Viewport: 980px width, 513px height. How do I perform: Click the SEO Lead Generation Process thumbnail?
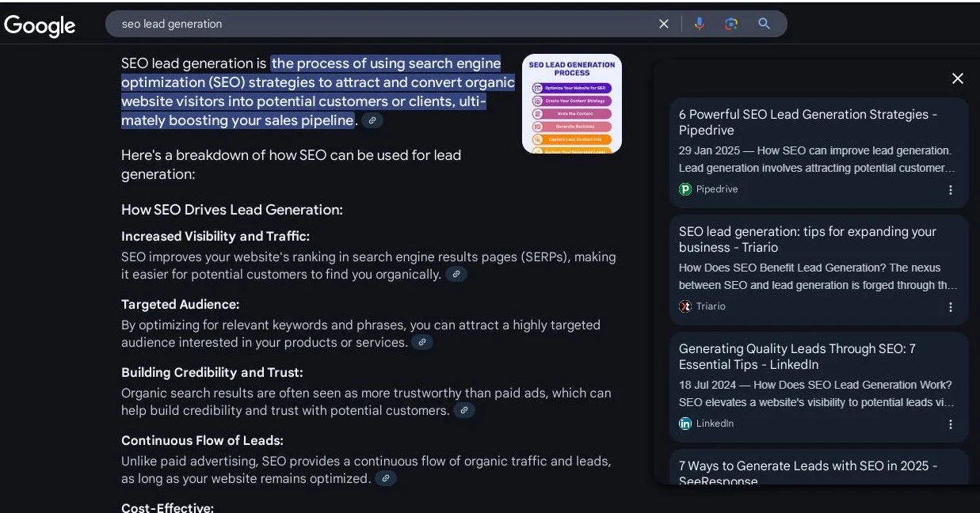572,104
